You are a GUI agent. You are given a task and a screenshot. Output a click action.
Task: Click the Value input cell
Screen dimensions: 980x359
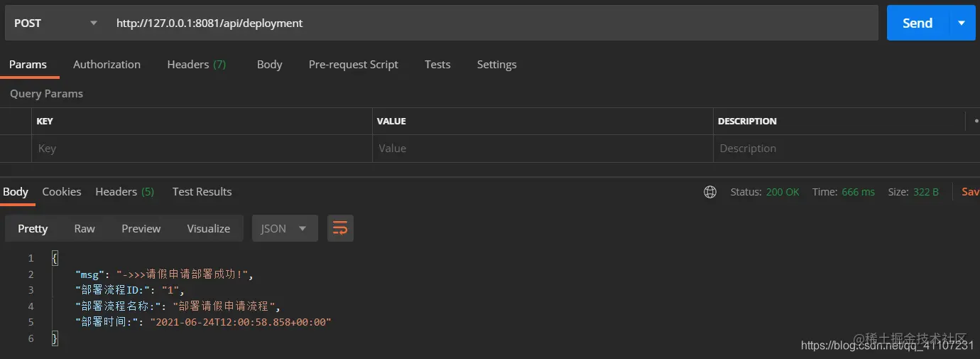tap(543, 149)
